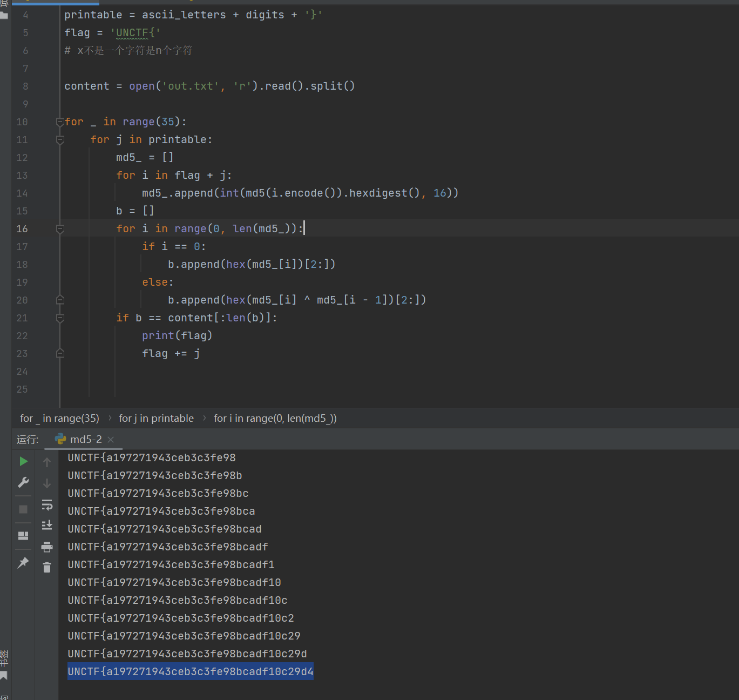Click breadcrumb 'for i in range(0, len(md5_))'

click(x=275, y=418)
